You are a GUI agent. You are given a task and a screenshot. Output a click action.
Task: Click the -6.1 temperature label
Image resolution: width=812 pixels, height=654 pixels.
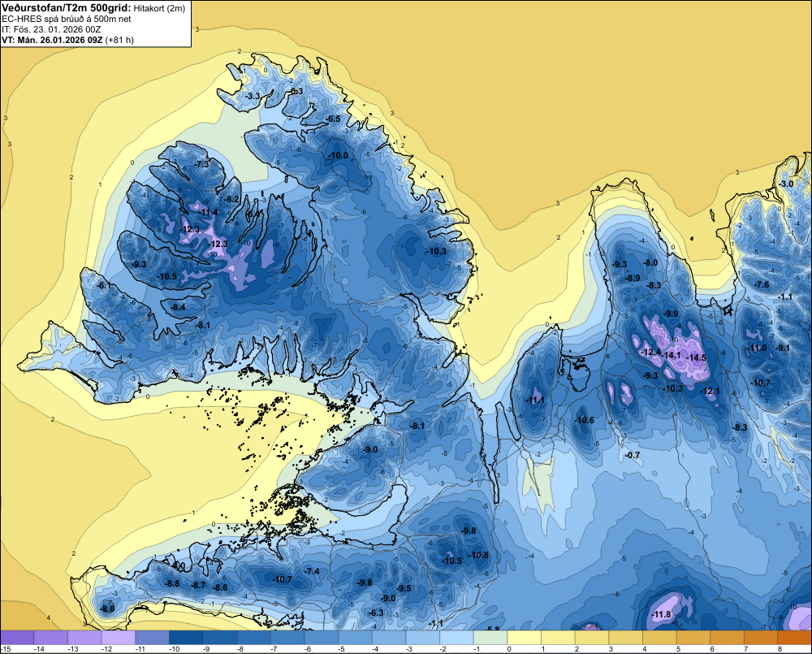coord(104,285)
